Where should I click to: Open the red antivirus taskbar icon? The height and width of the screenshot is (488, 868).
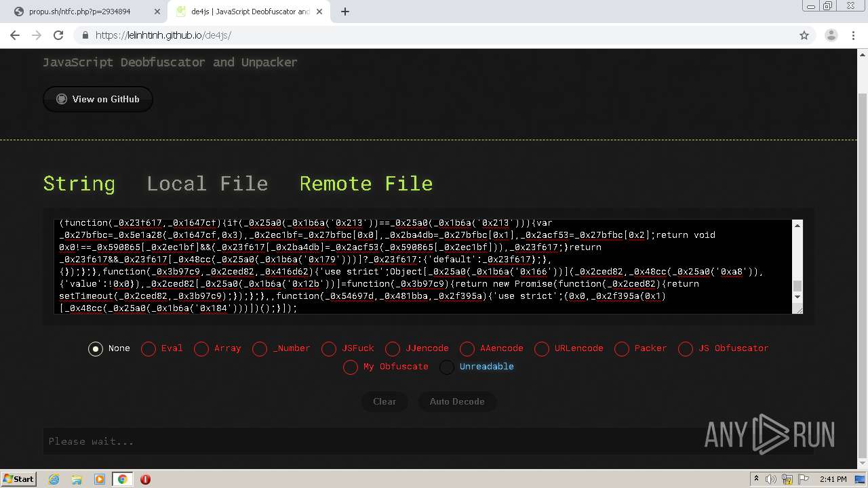point(145,479)
